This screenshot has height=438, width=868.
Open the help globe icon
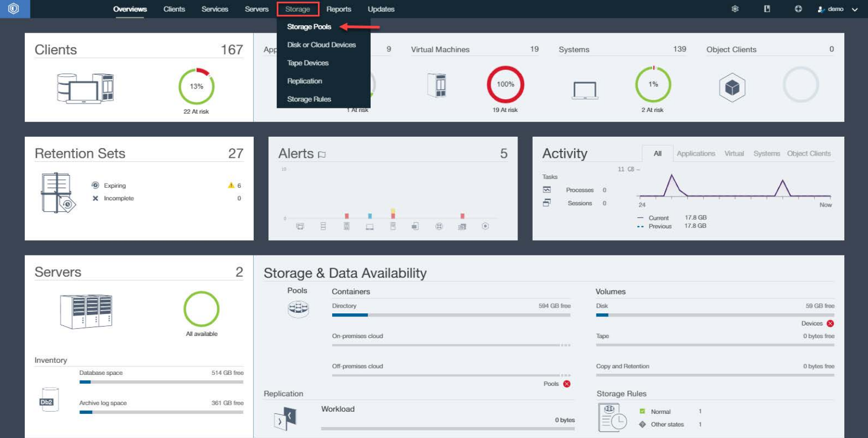(798, 9)
